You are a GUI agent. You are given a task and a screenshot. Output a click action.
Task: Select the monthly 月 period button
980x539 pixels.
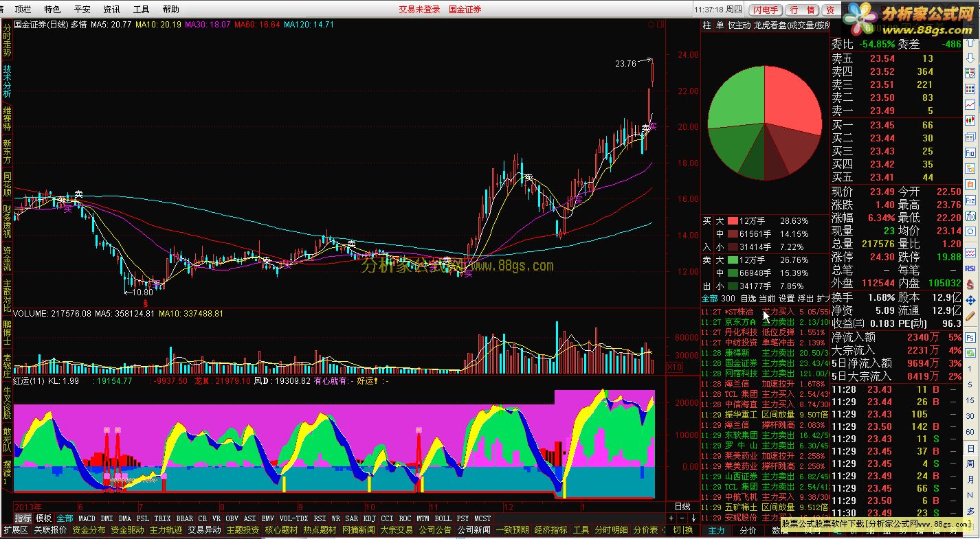click(x=970, y=479)
